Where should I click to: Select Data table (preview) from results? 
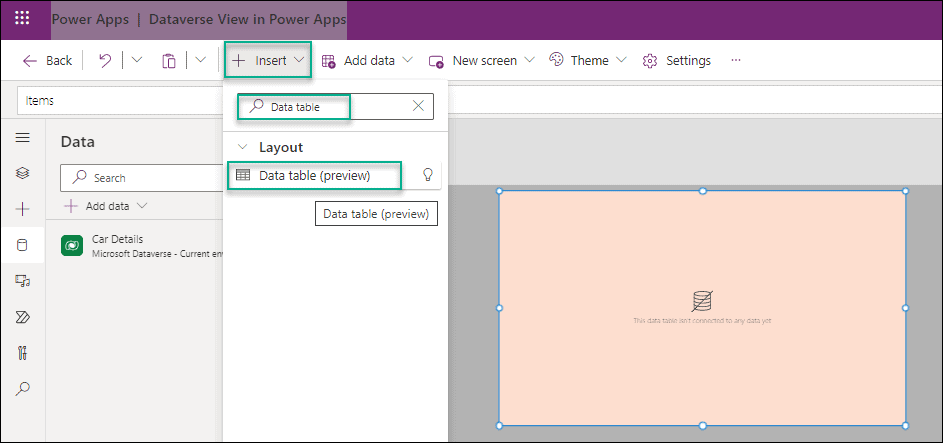tap(314, 176)
